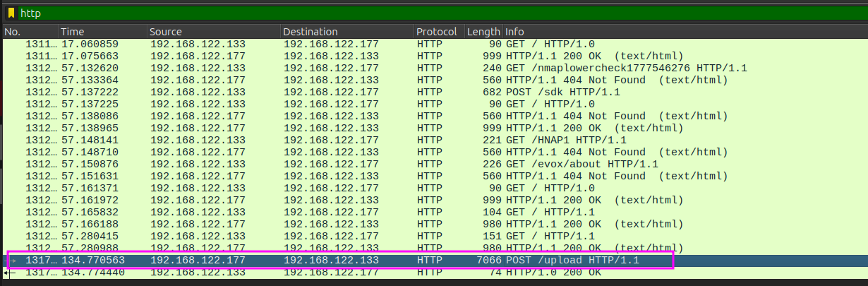
Task: Sort packets by Time column header
Action: [102, 32]
